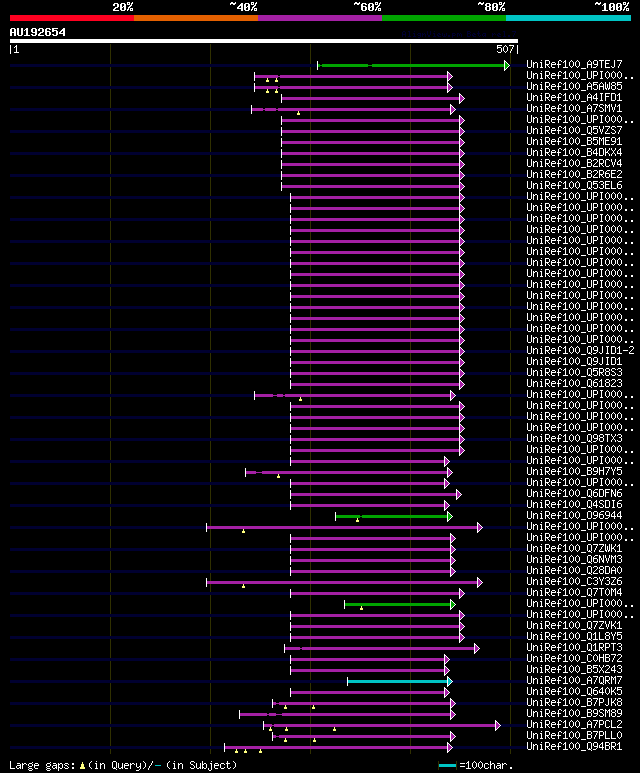Open hit UniRef100_A5AW85
The height and width of the screenshot is (773, 640).
tap(574, 86)
